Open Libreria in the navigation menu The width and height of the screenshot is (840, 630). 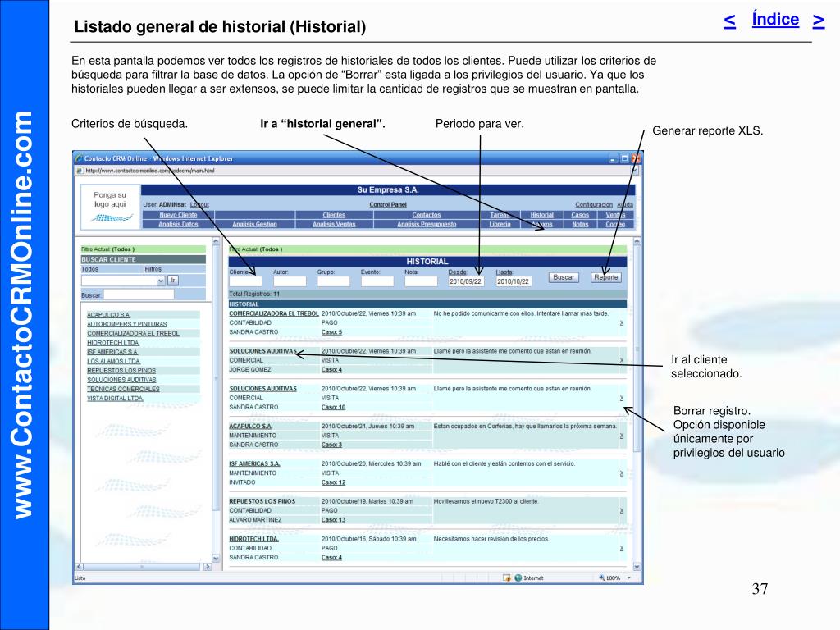tap(500, 224)
